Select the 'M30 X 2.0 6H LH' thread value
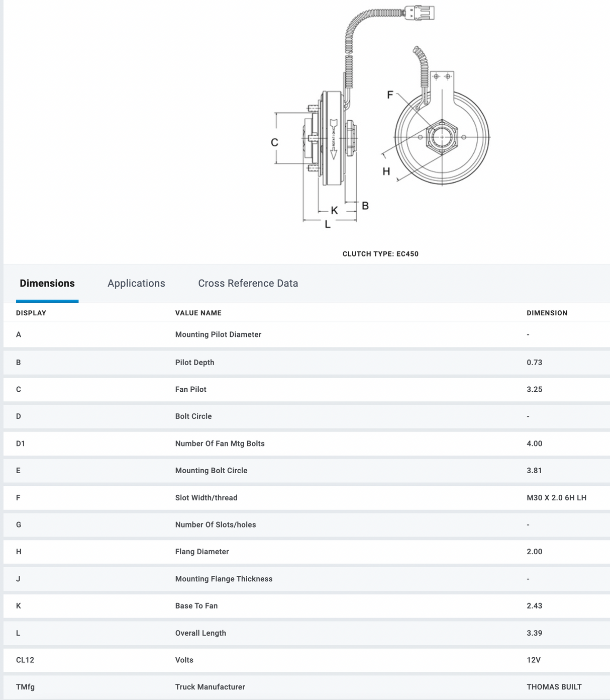 tap(556, 498)
